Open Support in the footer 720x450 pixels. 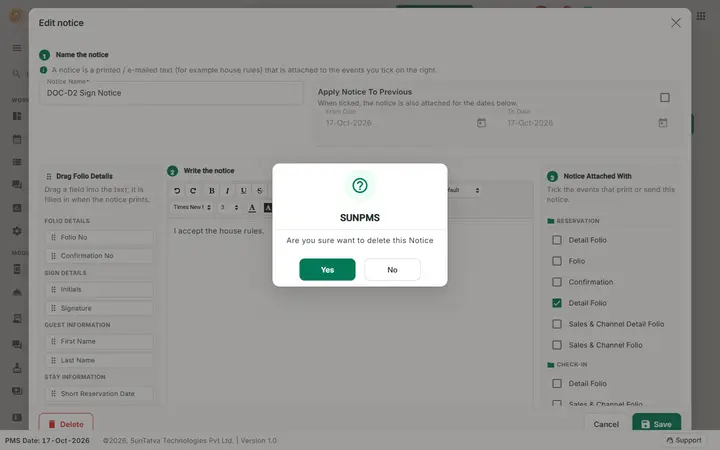click(x=684, y=440)
